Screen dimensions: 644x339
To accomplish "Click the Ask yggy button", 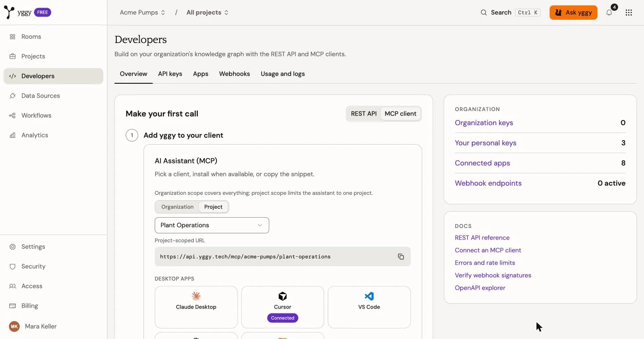I will [x=573, y=13].
